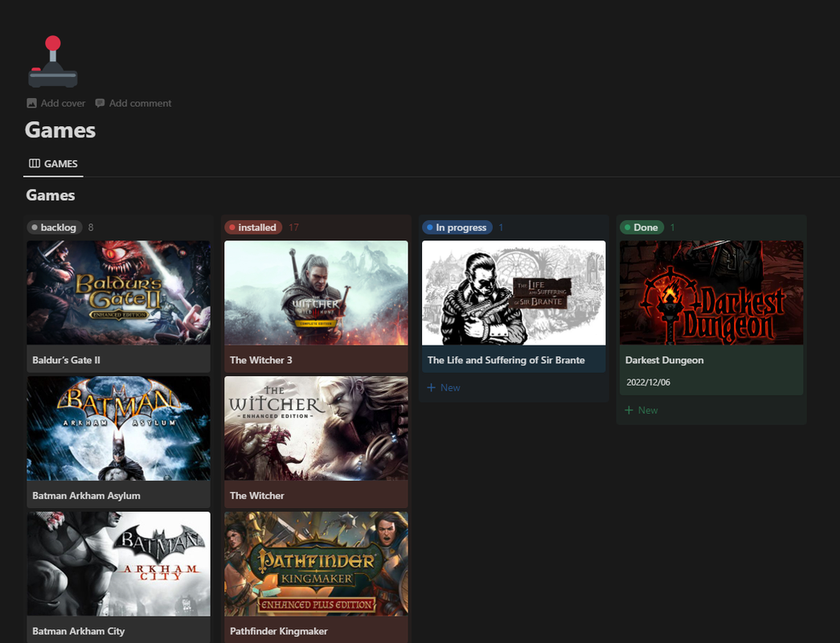840x643 pixels.
Task: Click the board view icon beside GAMES
Action: (35, 163)
